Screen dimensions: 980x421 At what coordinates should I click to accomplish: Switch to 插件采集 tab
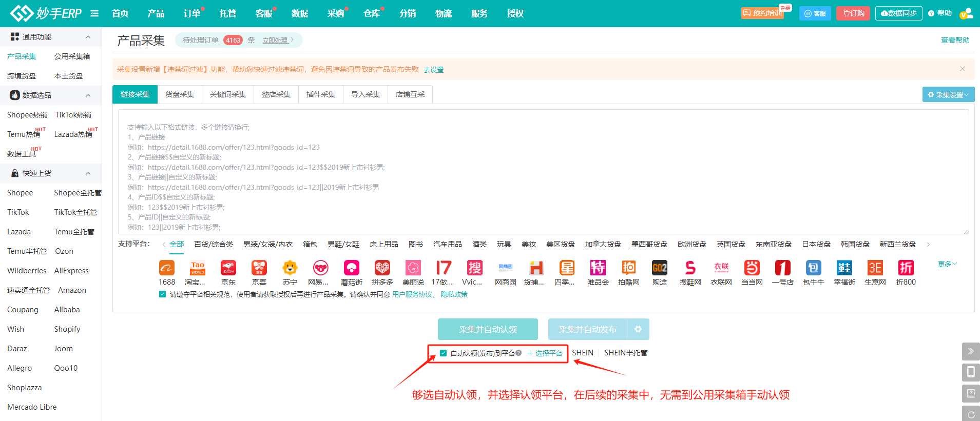click(321, 94)
